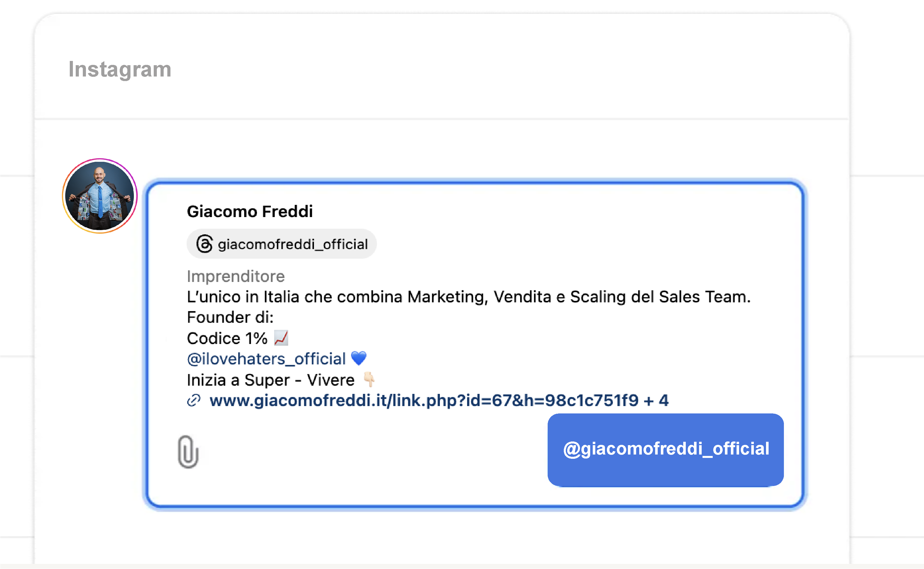Image resolution: width=924 pixels, height=569 pixels.
Task: Click the "Founder di:" bio line
Action: click(x=230, y=317)
